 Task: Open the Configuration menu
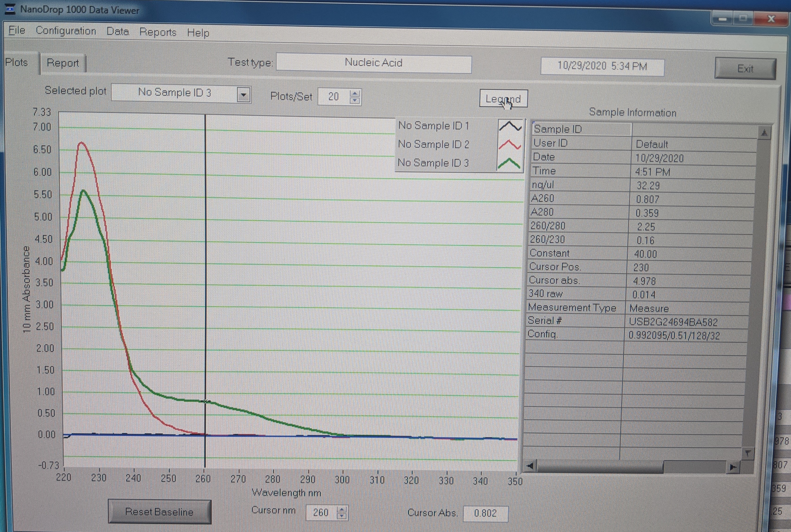pos(66,31)
